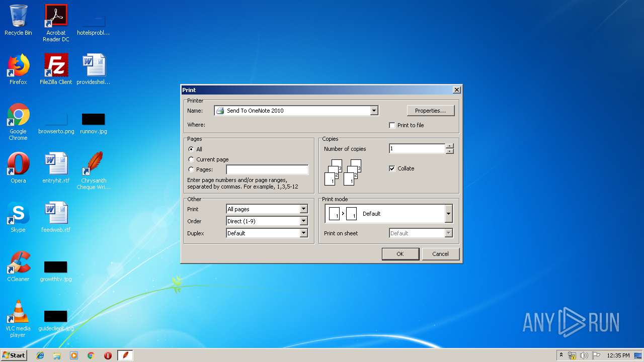Open CCleaner desktop shortcut
This screenshot has width=644, height=362.
tap(18, 266)
